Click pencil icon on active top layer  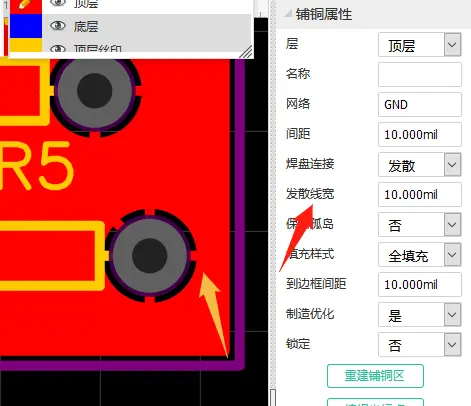(25, 4)
